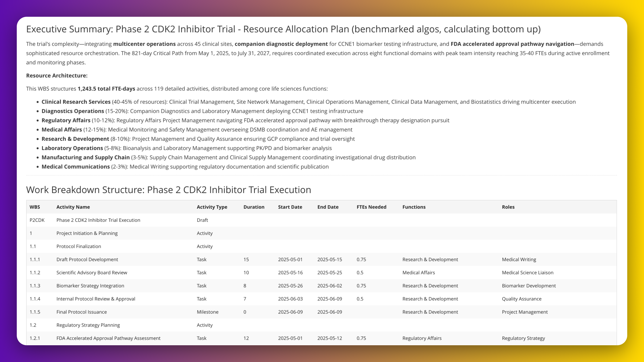Click the Regulatory Strategy Planning activity row

(x=88, y=325)
